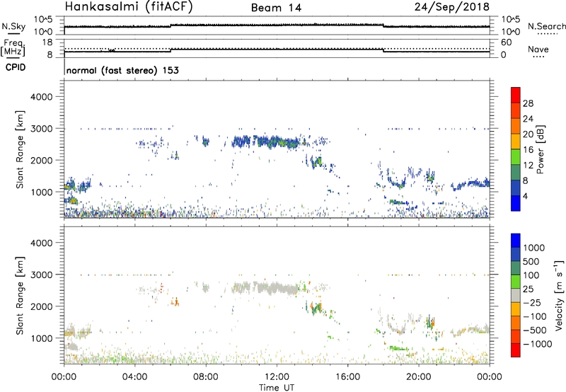Select the 1000 value on velocity colorbar
This screenshot has height=392, width=566.
coord(534,248)
